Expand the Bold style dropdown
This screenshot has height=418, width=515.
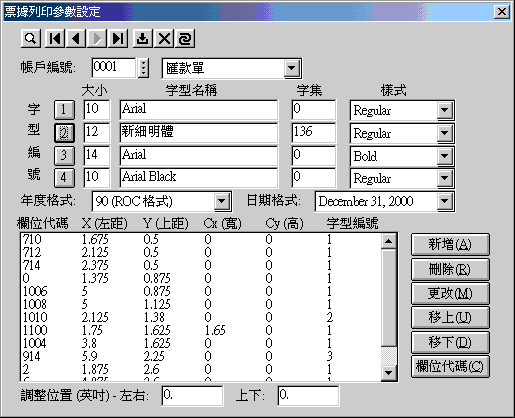[444, 156]
